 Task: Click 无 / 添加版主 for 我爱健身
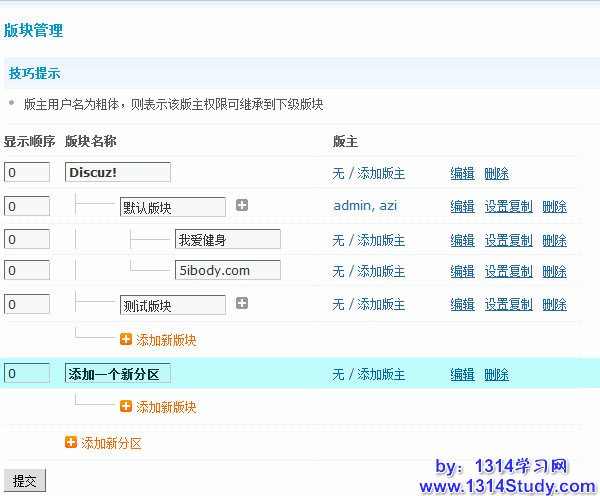[368, 240]
